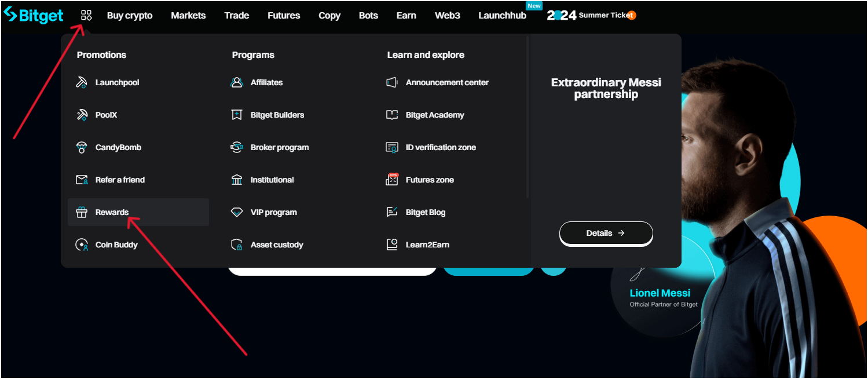The width and height of the screenshot is (868, 379).
Task: Click the dropdown menu vertical scrollbar
Action: (528, 116)
